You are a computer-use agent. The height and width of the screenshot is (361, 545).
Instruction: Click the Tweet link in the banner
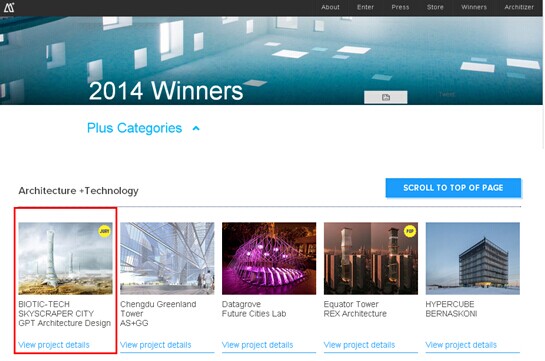tap(447, 94)
